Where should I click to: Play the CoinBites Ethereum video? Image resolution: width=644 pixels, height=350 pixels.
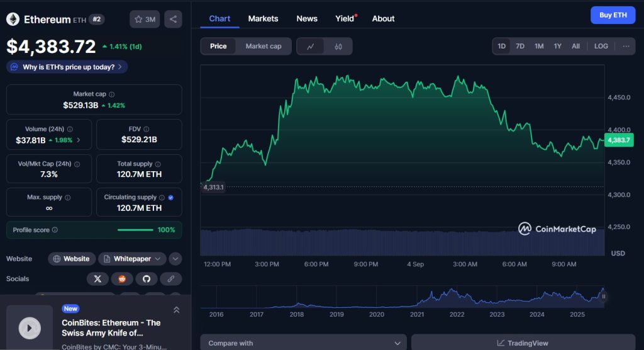(30, 327)
